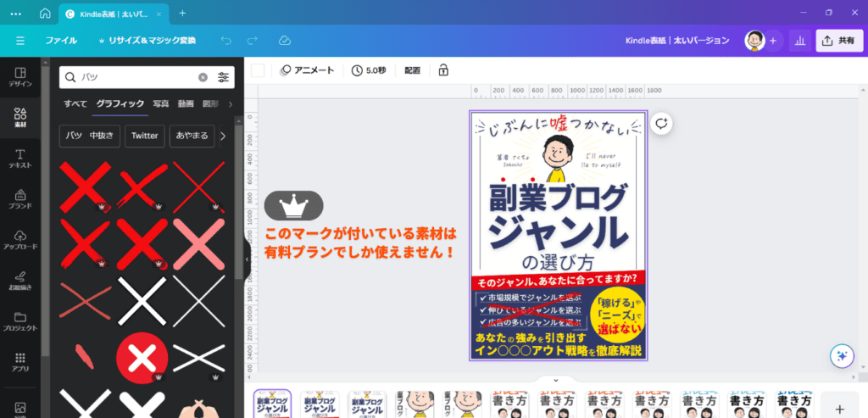
Task: Click the アニメート button
Action: click(x=307, y=70)
